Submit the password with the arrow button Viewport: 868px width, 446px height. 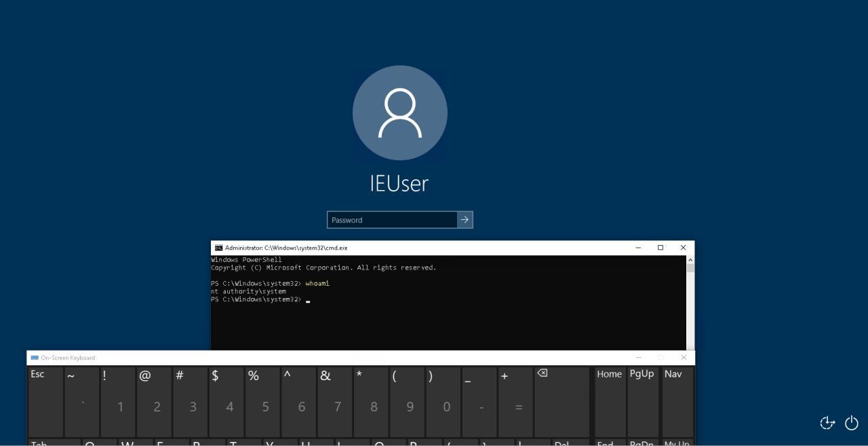(465, 220)
